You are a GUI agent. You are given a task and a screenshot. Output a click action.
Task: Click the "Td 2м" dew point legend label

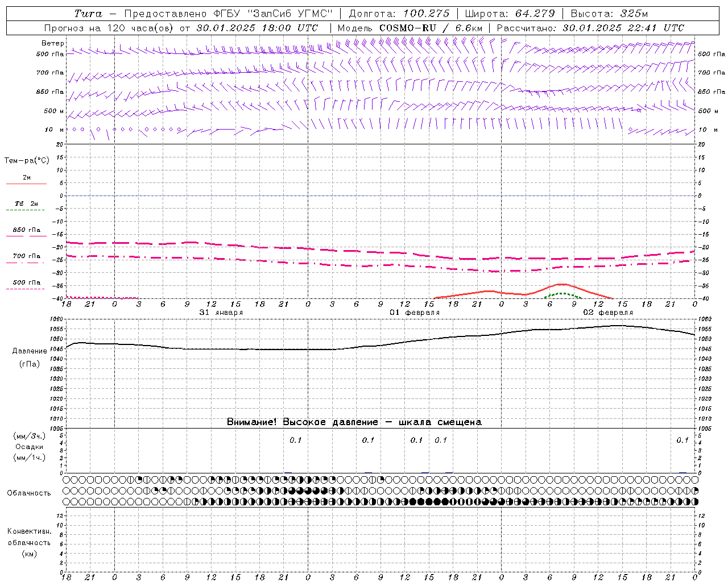click(27, 203)
